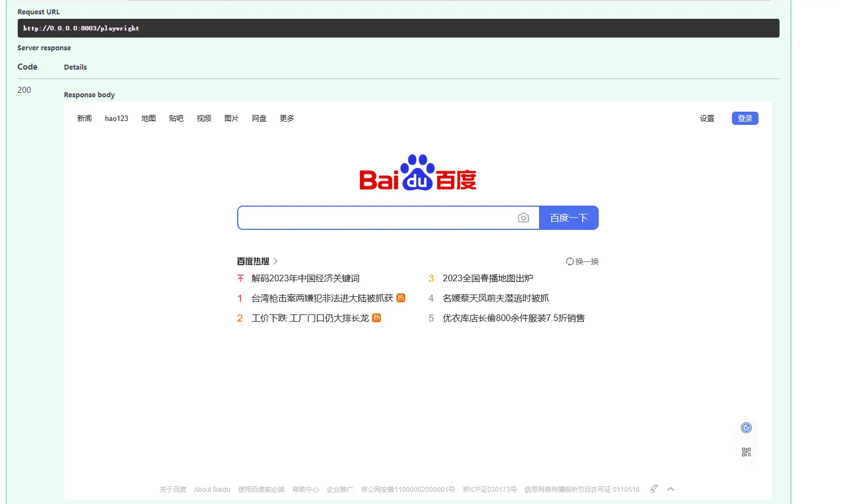The image size is (842, 504).
Task: Click the camera image-search icon
Action: point(523,218)
